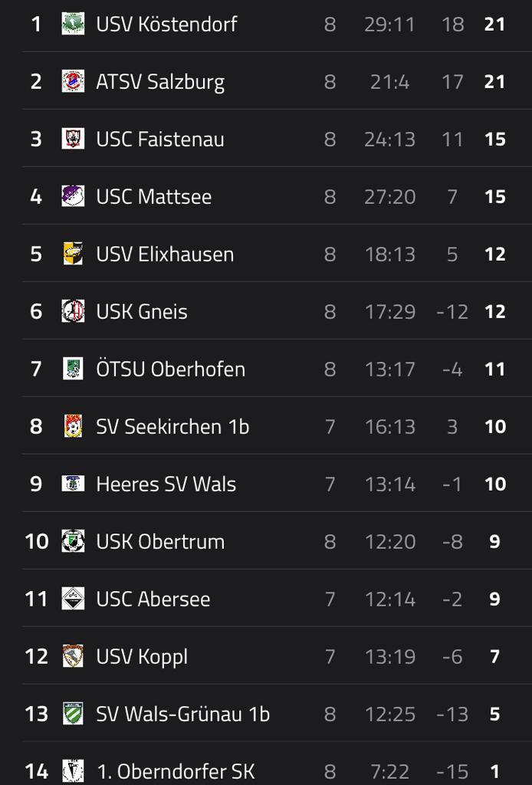Click the 29:11 goals for Köstendorf

click(x=389, y=25)
